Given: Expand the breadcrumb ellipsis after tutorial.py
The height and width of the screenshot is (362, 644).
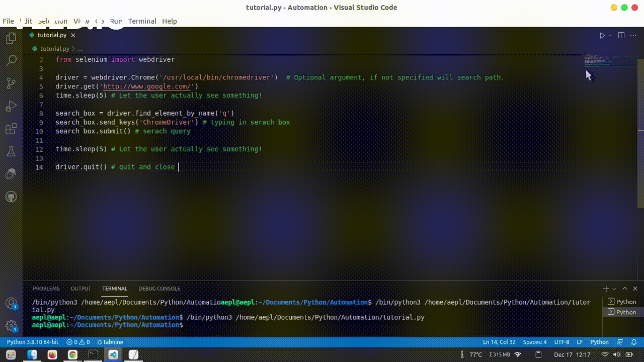Looking at the screenshot, I should 79,49.
